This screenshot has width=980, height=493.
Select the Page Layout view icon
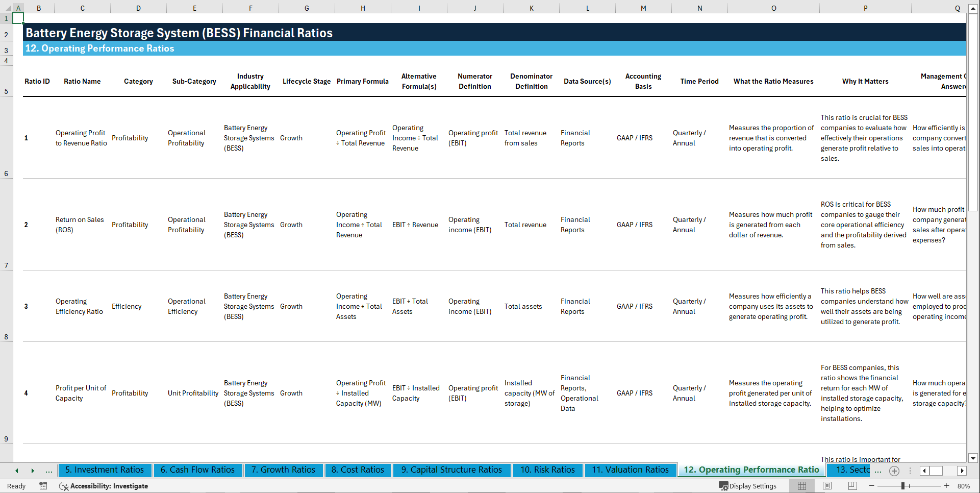coord(827,486)
